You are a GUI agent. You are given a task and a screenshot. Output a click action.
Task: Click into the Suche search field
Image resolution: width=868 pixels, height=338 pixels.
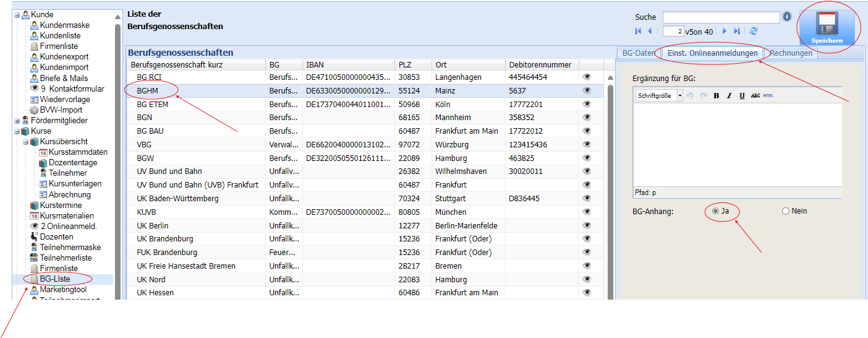[721, 17]
